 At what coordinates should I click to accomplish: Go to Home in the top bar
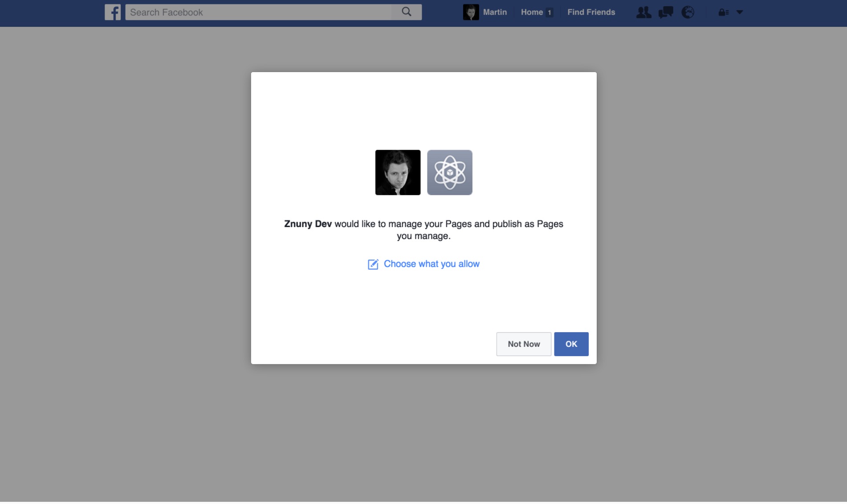[532, 12]
